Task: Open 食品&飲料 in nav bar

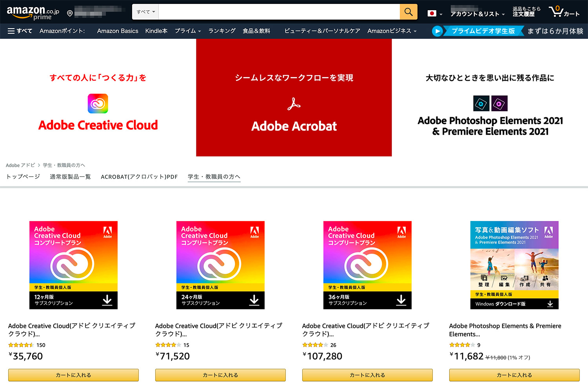Action: [256, 31]
